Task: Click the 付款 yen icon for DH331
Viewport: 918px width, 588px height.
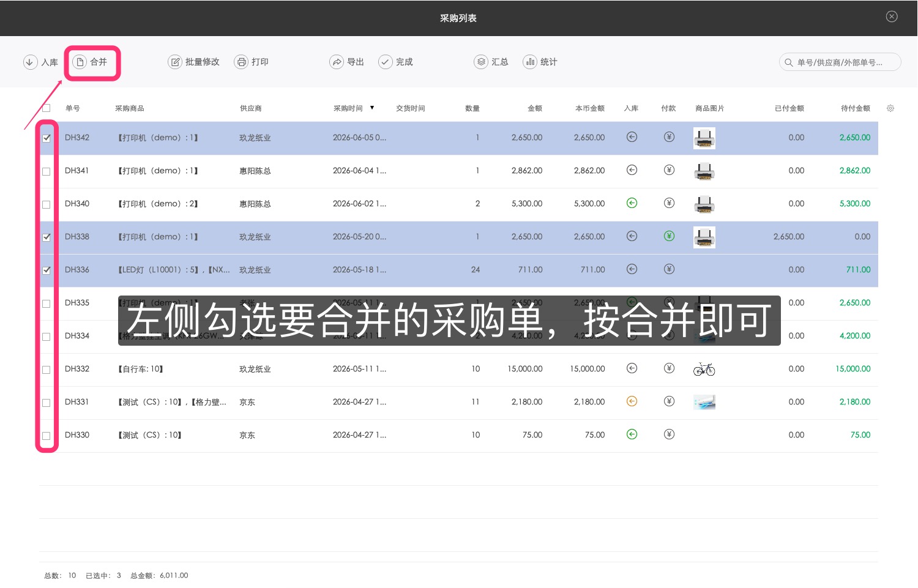Action: pyautogui.click(x=670, y=401)
